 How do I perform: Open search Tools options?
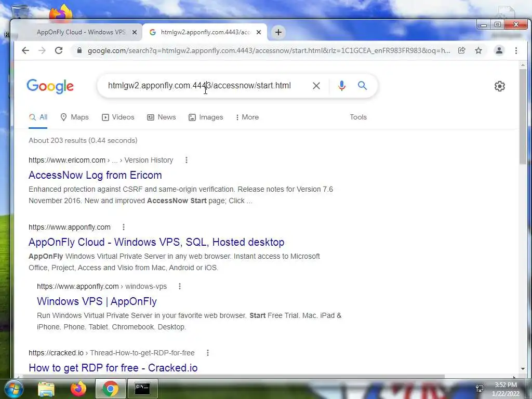click(358, 117)
